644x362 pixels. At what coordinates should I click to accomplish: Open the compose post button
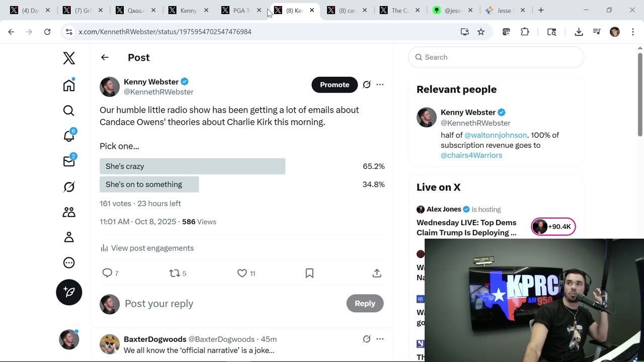coord(69,292)
